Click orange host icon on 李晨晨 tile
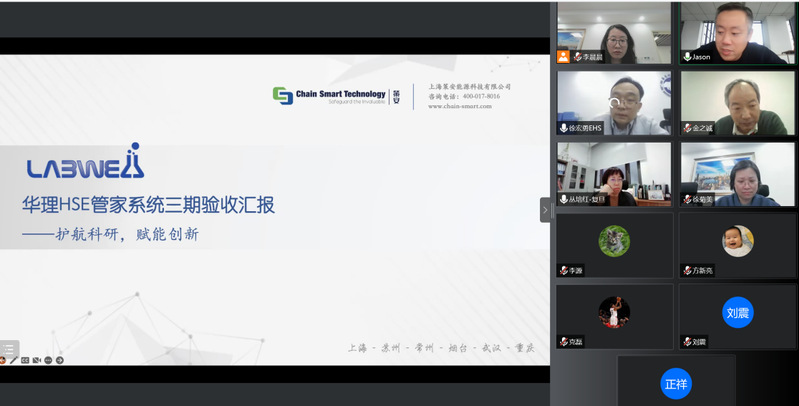Image resolution: width=799 pixels, height=406 pixels. 563,57
